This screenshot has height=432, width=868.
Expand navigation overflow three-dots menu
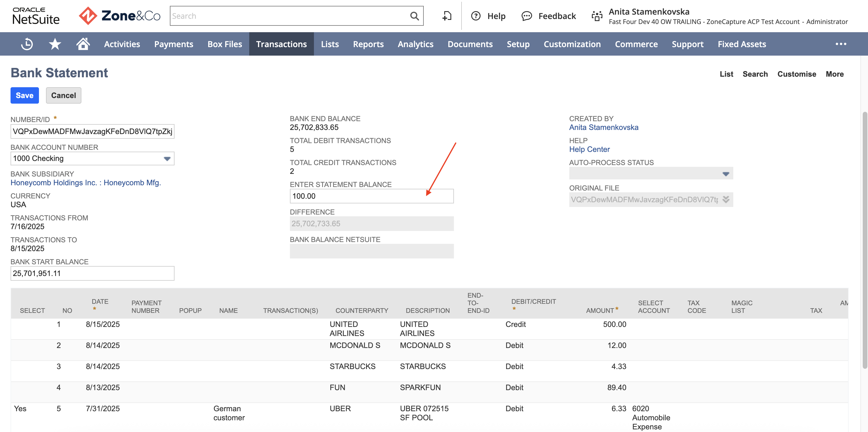click(x=841, y=44)
